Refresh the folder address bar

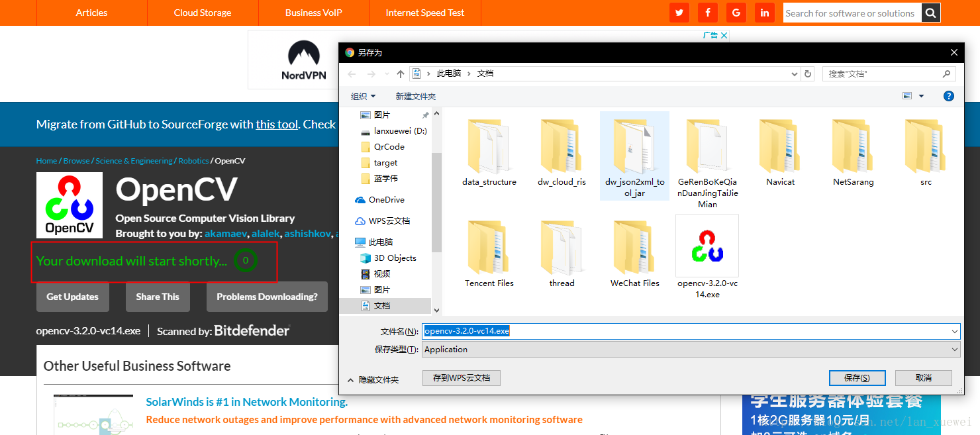808,73
